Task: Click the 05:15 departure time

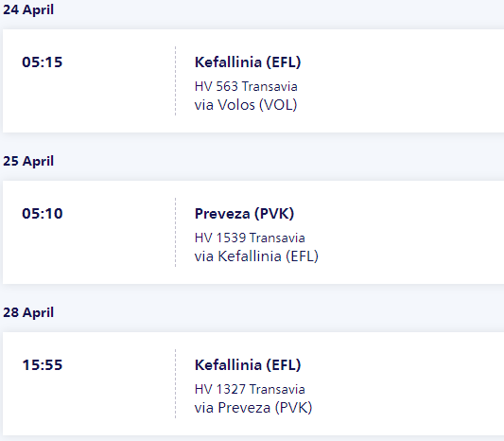Action: tap(43, 62)
